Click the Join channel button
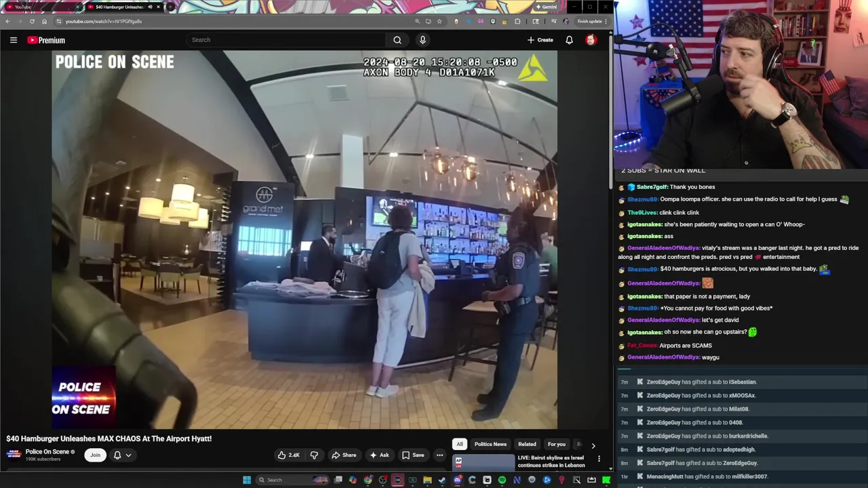Screen dimensions: 868x488 (x=95, y=455)
